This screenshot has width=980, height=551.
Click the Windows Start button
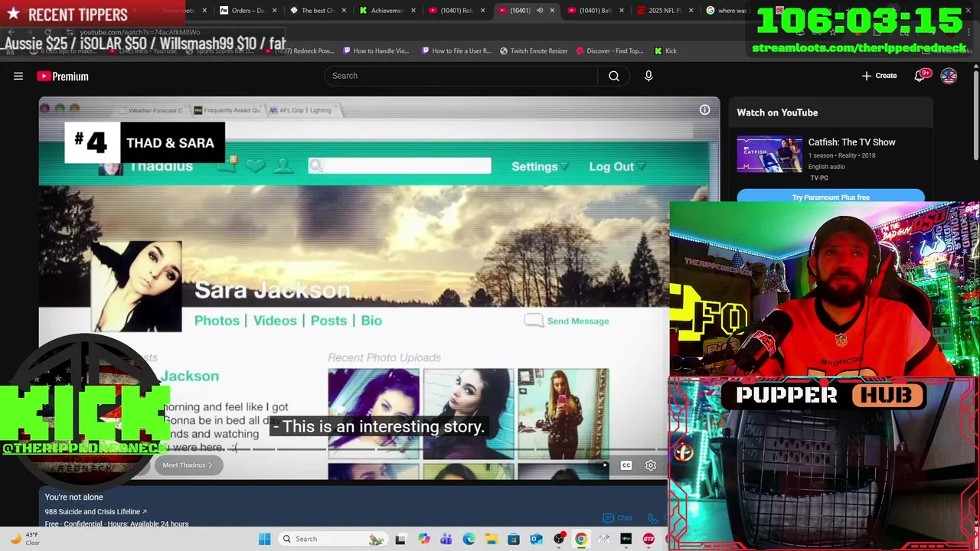click(264, 539)
